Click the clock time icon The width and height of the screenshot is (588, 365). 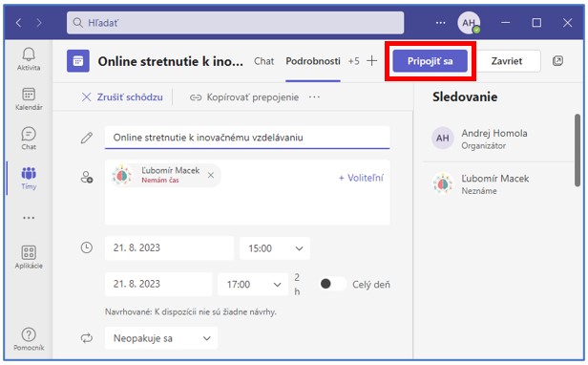click(x=87, y=247)
